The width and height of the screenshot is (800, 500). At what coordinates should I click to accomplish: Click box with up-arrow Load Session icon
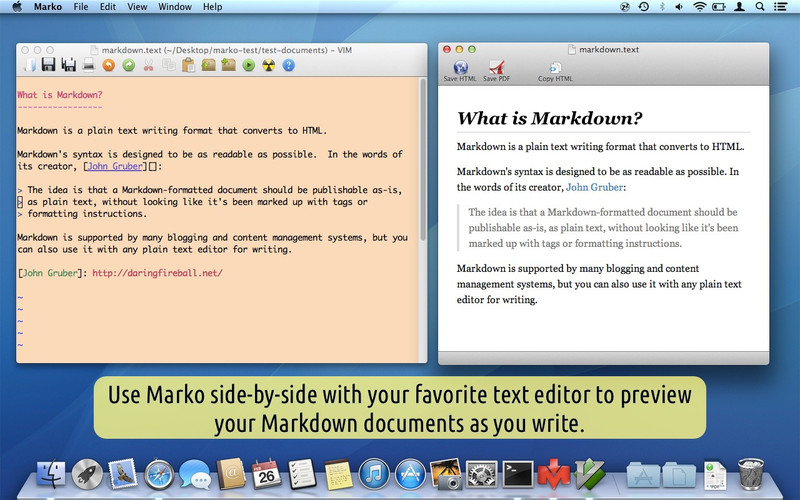(x=208, y=65)
